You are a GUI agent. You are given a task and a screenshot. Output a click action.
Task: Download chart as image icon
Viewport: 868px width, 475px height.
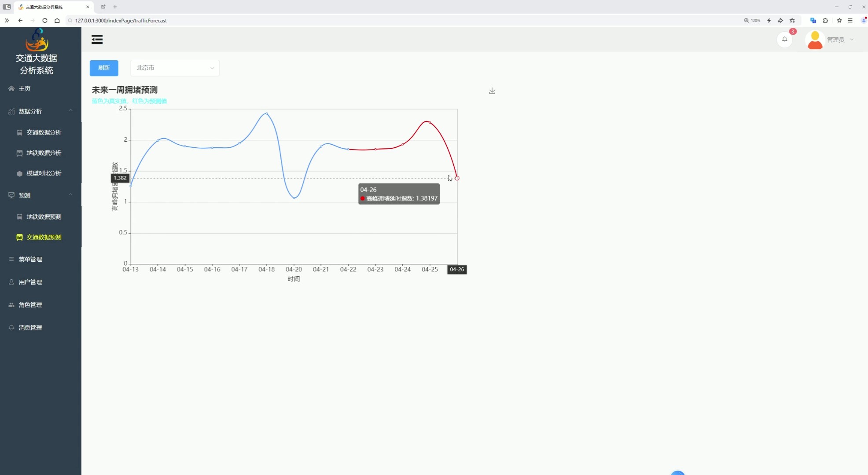pos(492,91)
